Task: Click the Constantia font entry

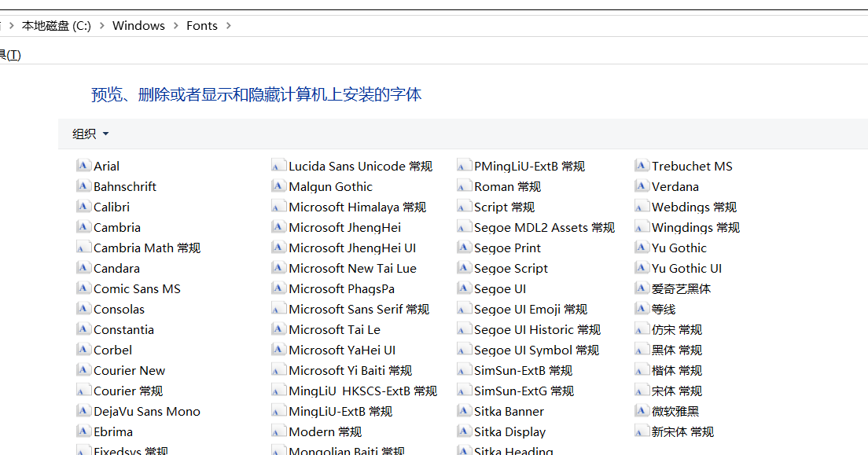Action: pos(123,330)
